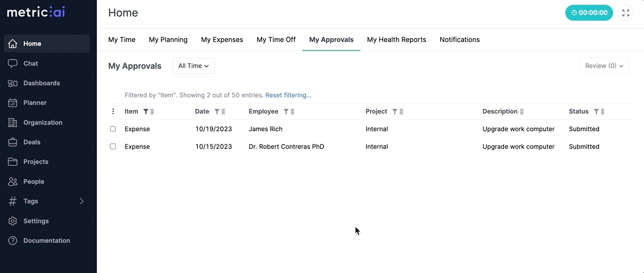Open the Review (0) dropdown
644x273 pixels.
point(604,65)
